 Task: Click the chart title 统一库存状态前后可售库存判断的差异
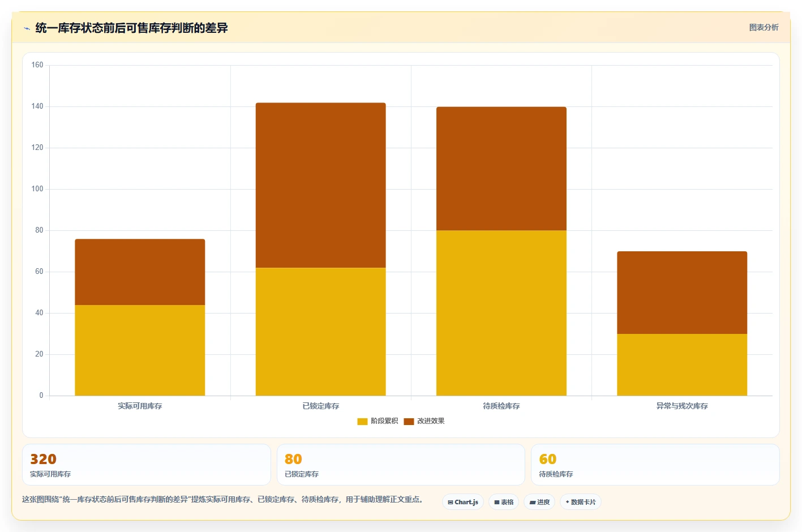coord(131,28)
